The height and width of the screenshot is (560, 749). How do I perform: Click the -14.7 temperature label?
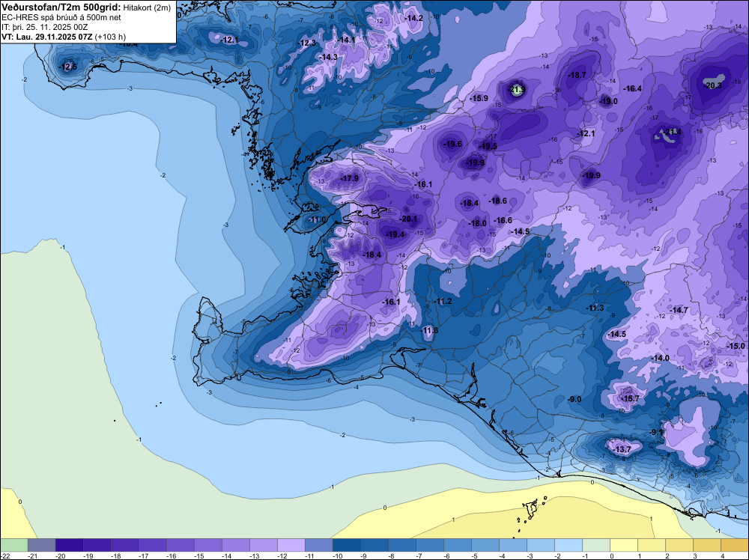[679, 310]
